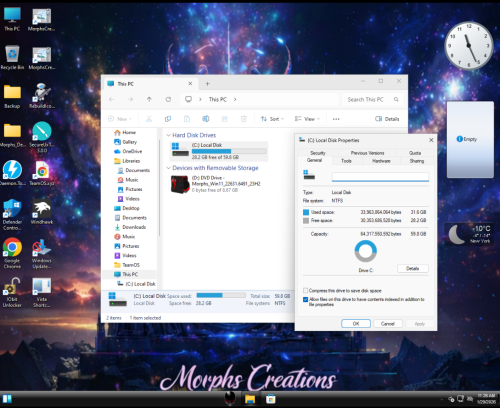
Task: Open the See more ellipsis menu
Action: (x=336, y=119)
